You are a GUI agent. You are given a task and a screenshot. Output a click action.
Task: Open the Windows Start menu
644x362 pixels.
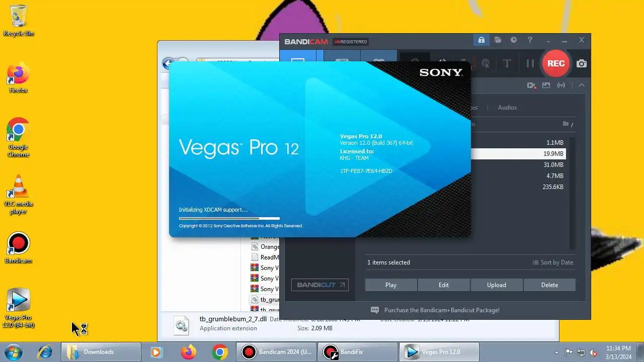[14, 352]
